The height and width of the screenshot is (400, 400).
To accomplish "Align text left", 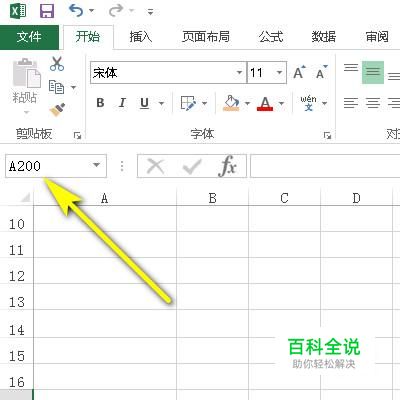I will pyautogui.click(x=351, y=103).
